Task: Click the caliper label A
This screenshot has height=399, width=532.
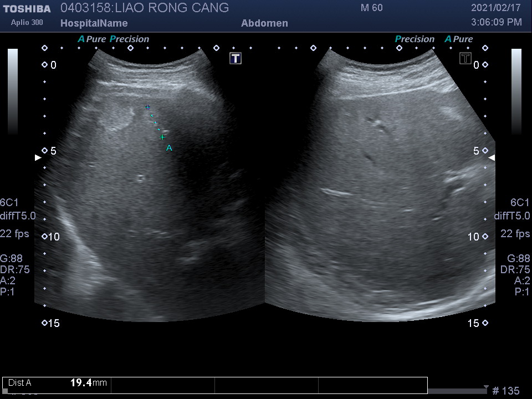Action: coord(169,148)
